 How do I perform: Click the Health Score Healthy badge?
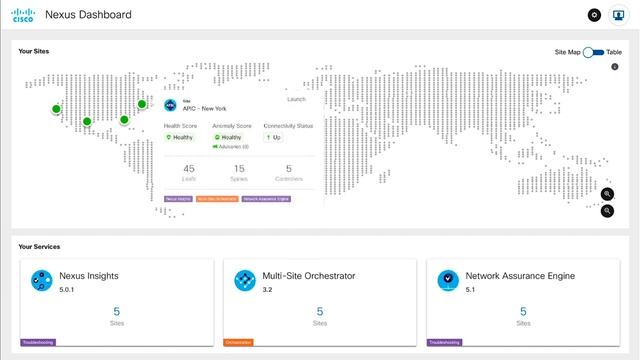(x=180, y=138)
